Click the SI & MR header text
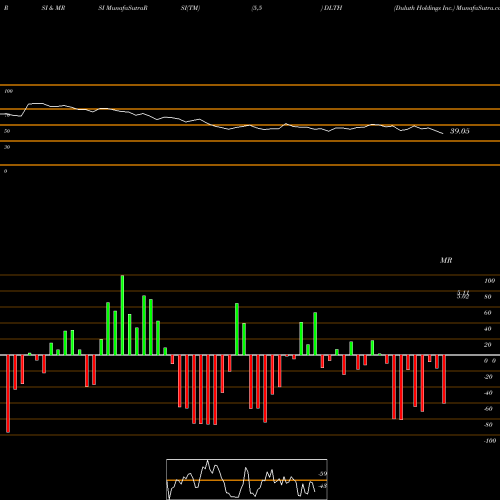Screen dimensions: 500x500 coord(53,8)
